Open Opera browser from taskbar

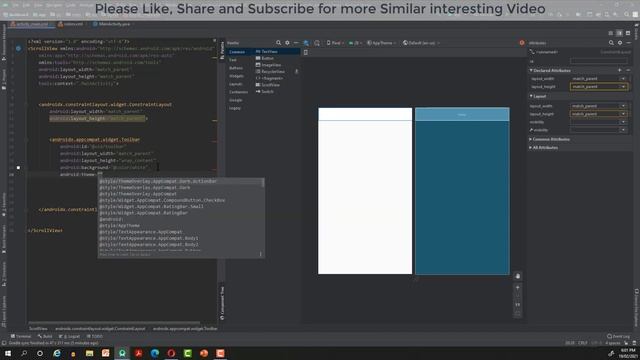pos(171,353)
